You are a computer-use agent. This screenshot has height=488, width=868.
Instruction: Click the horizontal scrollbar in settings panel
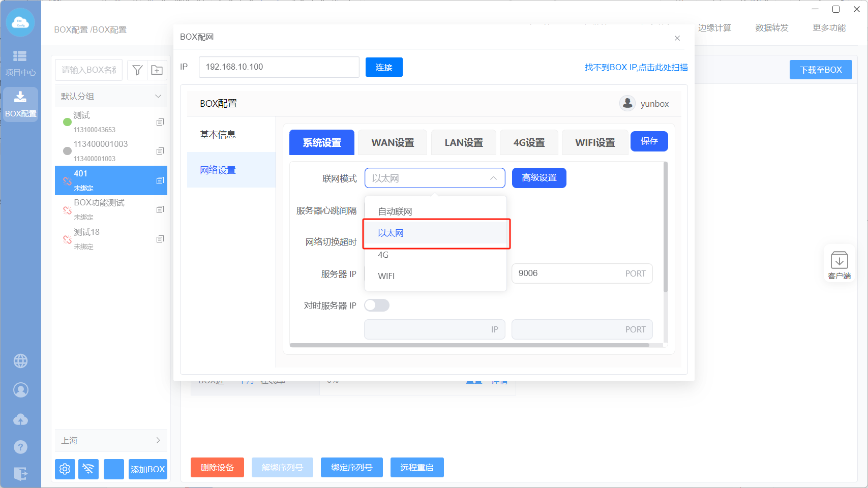point(469,345)
